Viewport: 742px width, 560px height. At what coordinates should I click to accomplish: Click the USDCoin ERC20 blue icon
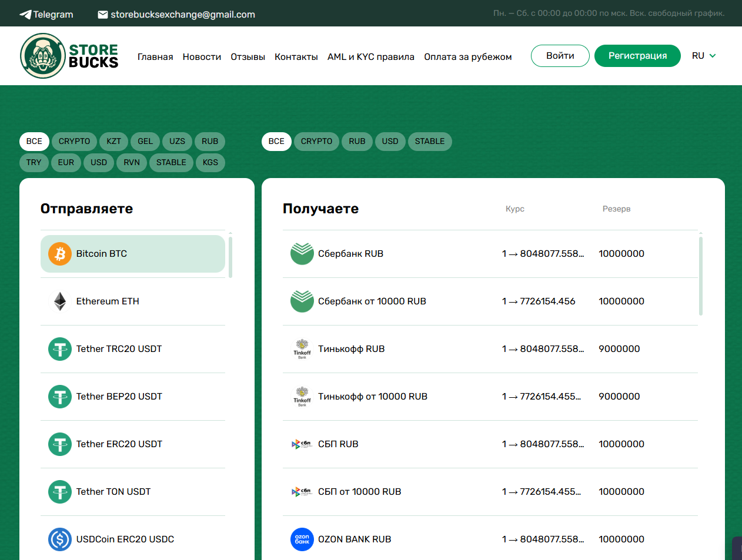click(x=60, y=539)
